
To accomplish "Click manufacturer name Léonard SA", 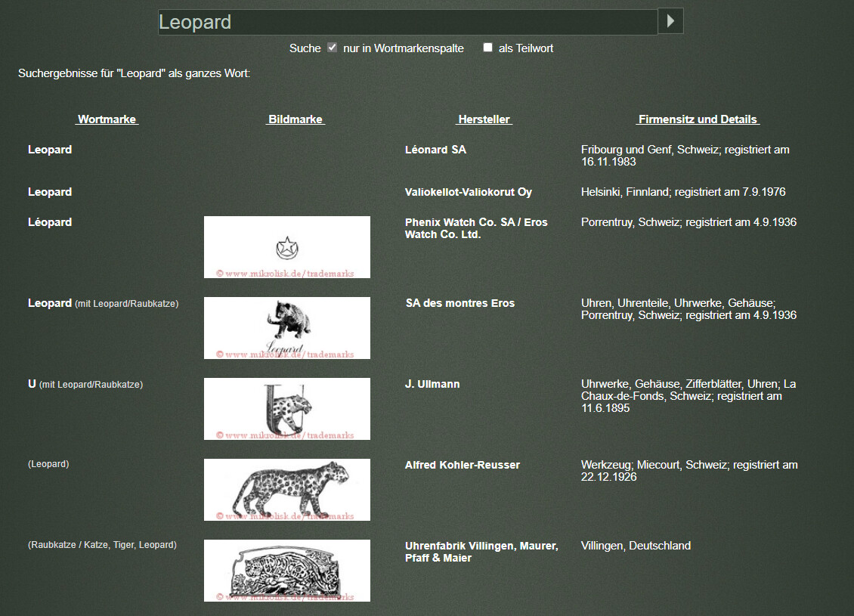I will tap(435, 150).
